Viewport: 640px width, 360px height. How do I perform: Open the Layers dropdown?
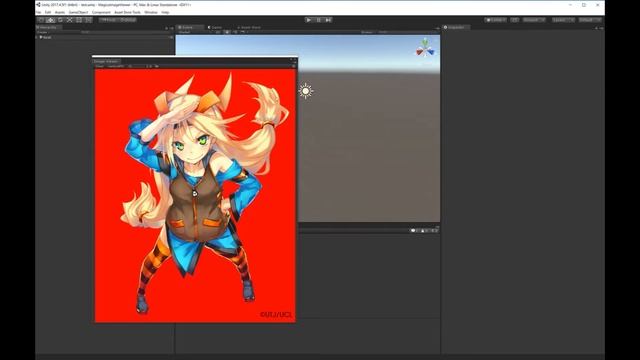tap(563, 20)
